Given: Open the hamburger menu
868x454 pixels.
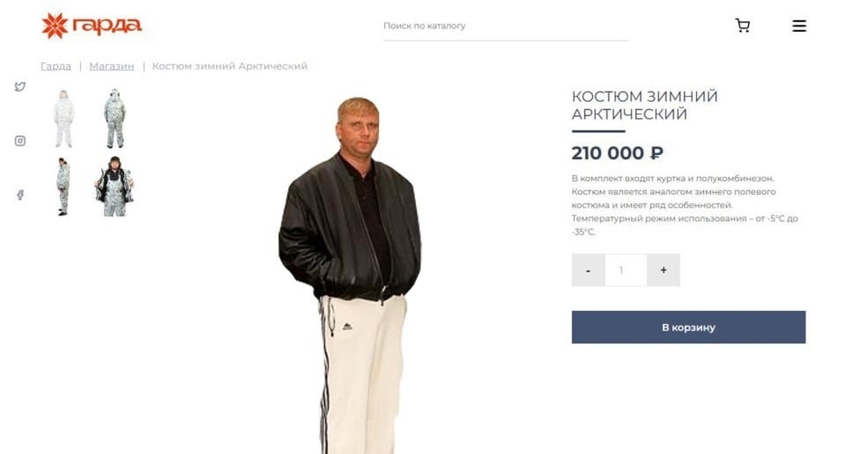Looking at the screenshot, I should click(x=799, y=26).
